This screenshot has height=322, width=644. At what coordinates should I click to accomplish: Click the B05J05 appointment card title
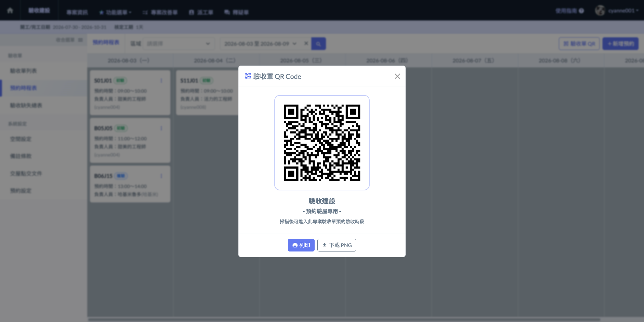click(103, 128)
